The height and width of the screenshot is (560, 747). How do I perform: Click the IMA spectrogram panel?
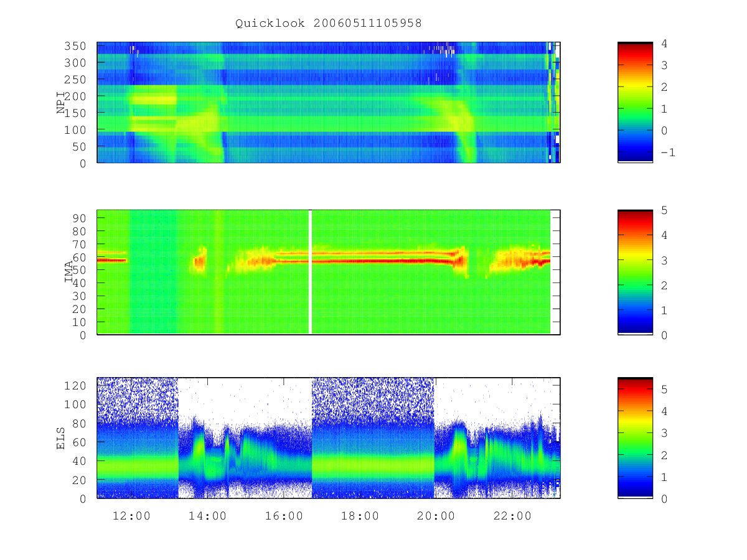(329, 272)
